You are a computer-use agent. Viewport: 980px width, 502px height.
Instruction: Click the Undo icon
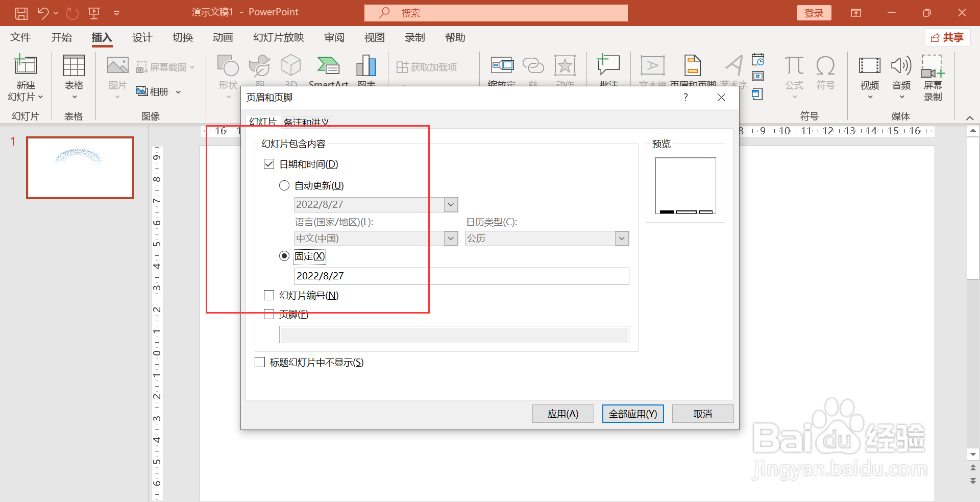(43, 13)
